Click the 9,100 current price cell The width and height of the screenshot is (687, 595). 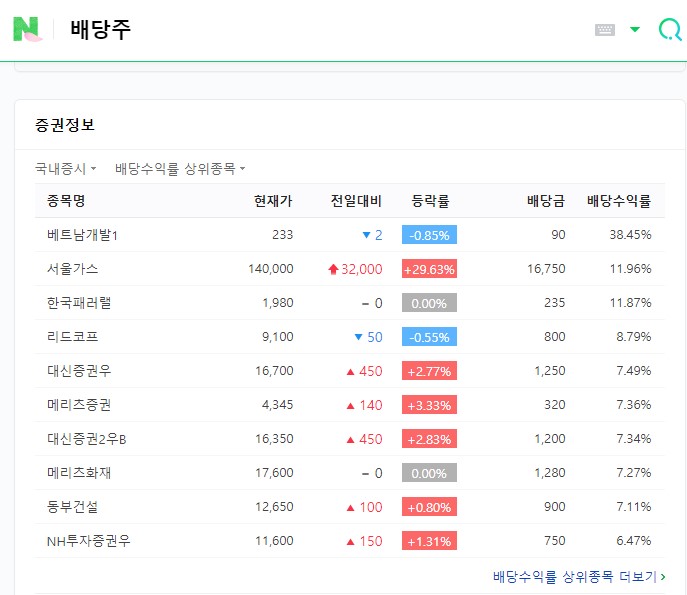coord(277,336)
